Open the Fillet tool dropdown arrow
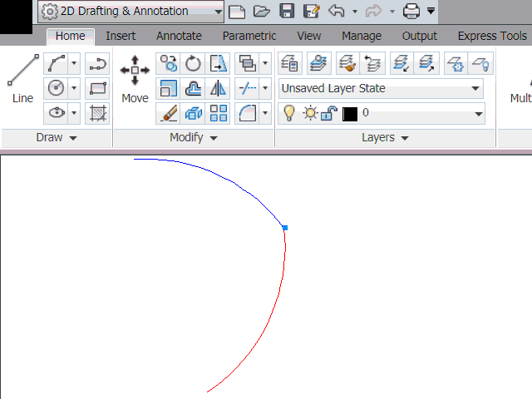This screenshot has width=532, height=399. [265, 113]
